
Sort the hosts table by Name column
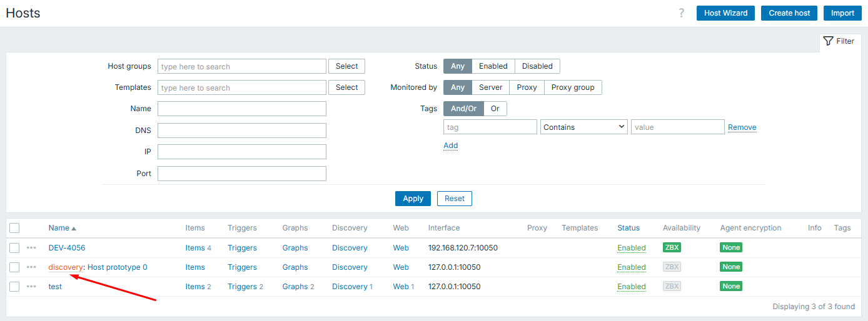[59, 228]
